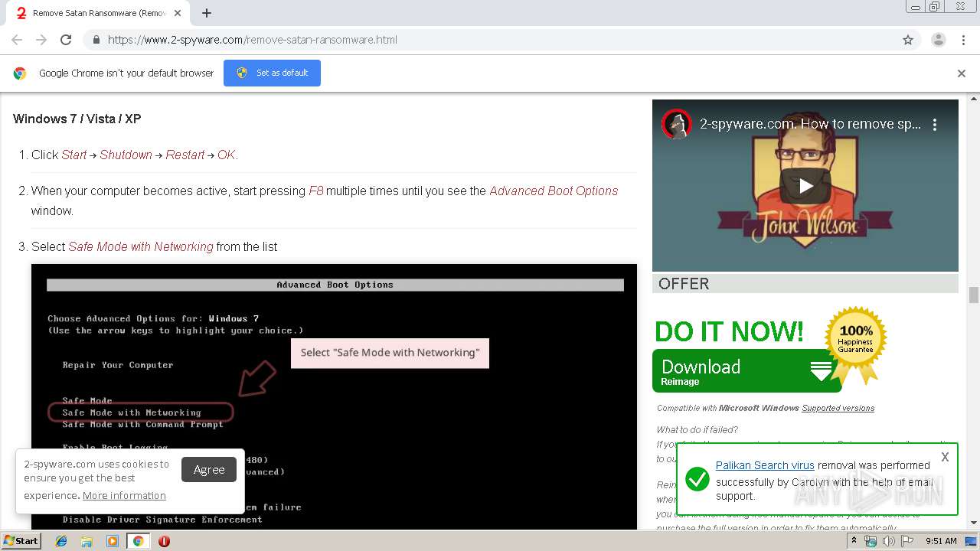Set Chrome as default browser
980x551 pixels.
click(272, 73)
